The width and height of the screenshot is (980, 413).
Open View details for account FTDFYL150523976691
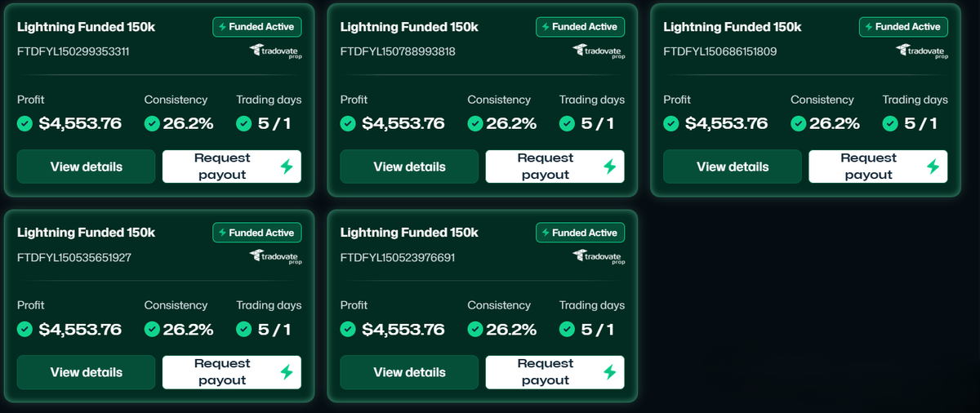coord(409,372)
